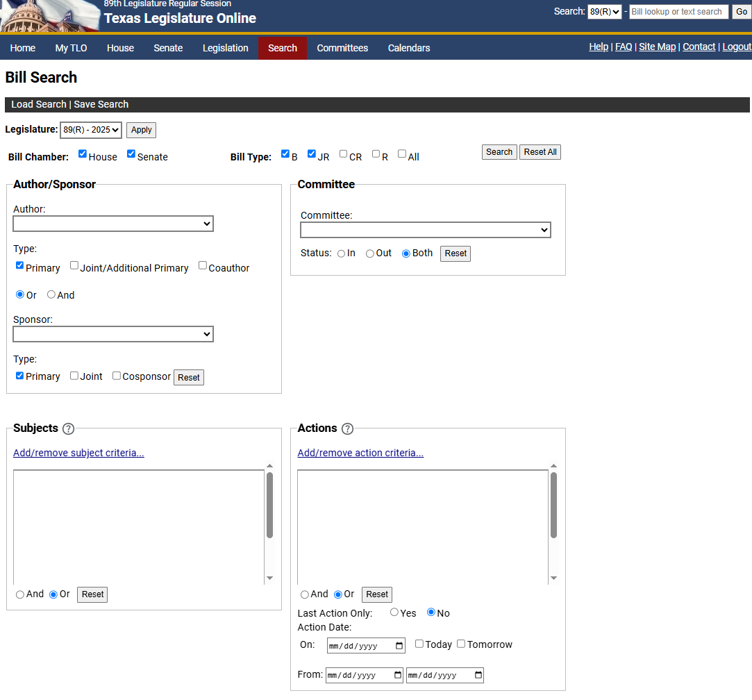This screenshot has width=752, height=700.
Task: Switch to the Committees navigation tab
Action: [342, 48]
